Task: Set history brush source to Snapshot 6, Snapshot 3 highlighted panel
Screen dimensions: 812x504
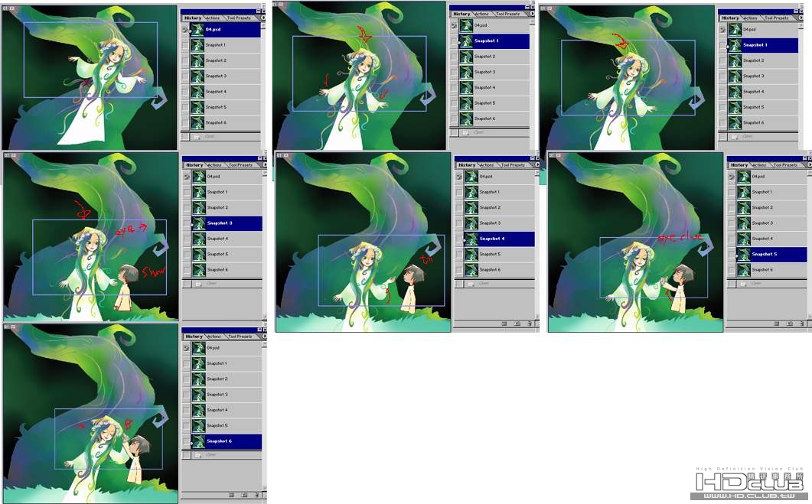Action: coord(187,270)
